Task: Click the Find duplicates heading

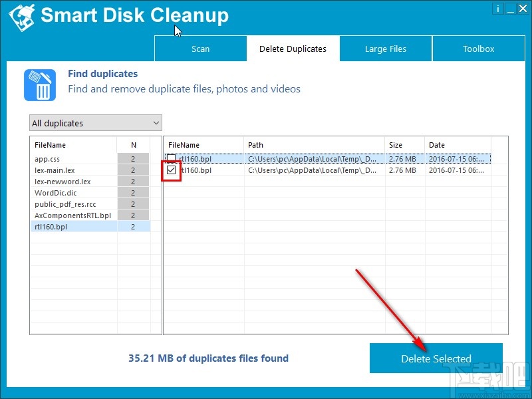Action: [103, 74]
